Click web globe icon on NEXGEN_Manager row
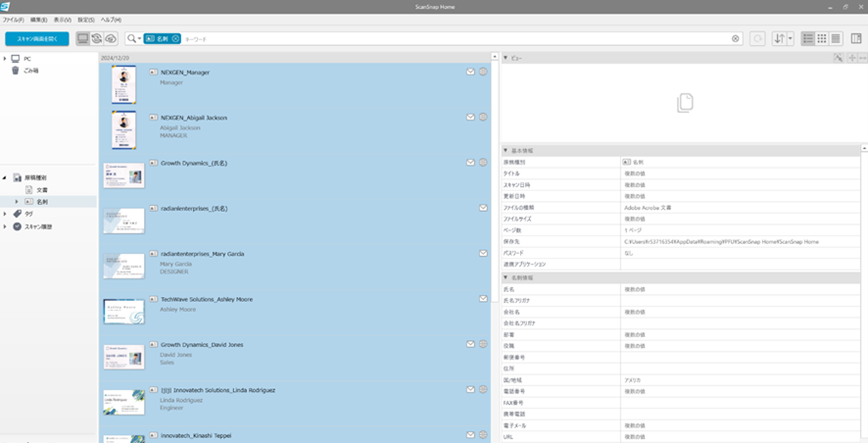Screen dimensions: 868x443 pyautogui.click(x=483, y=71)
